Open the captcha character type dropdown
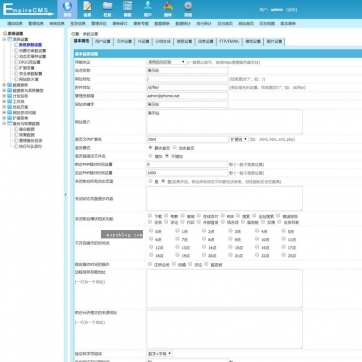 point(159,353)
